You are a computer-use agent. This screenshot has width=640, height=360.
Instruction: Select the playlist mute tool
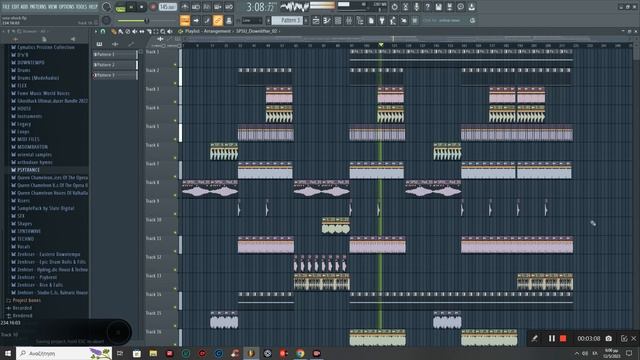coord(135,31)
